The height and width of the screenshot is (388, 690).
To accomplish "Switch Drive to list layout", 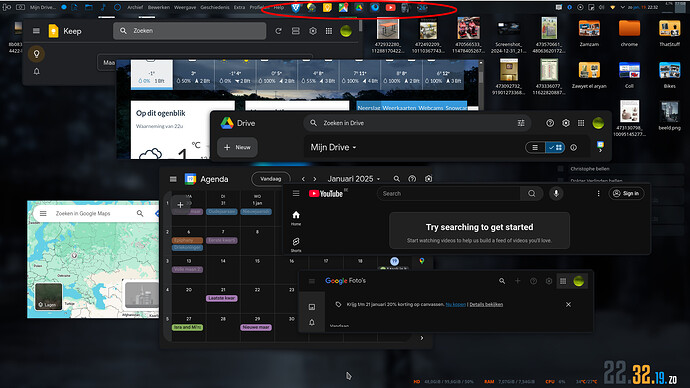I will click(535, 147).
